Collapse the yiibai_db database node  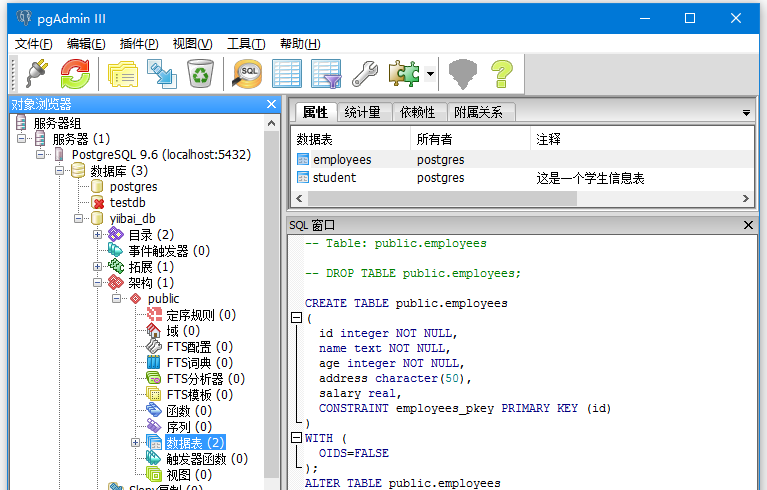pyautogui.click(x=79, y=219)
